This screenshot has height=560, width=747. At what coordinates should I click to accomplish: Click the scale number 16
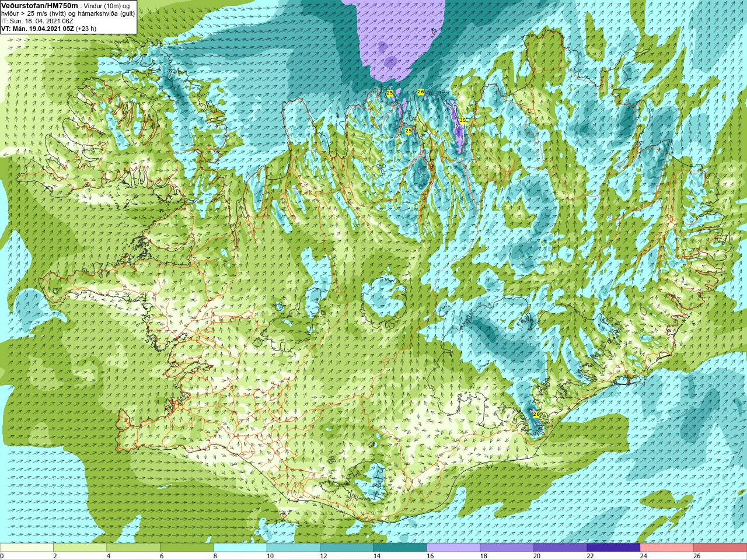coord(430,556)
